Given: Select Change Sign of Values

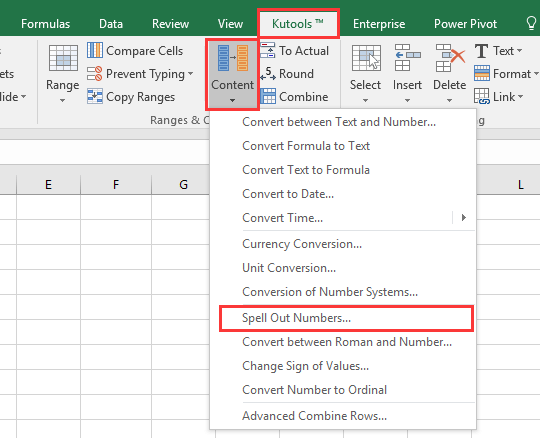Looking at the screenshot, I should [343, 366].
